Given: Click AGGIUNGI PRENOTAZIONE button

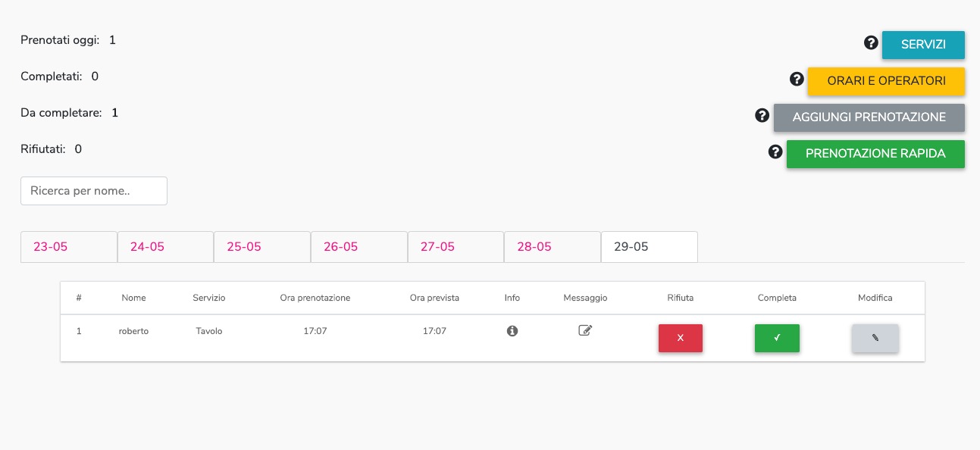Looking at the screenshot, I should coord(869,117).
